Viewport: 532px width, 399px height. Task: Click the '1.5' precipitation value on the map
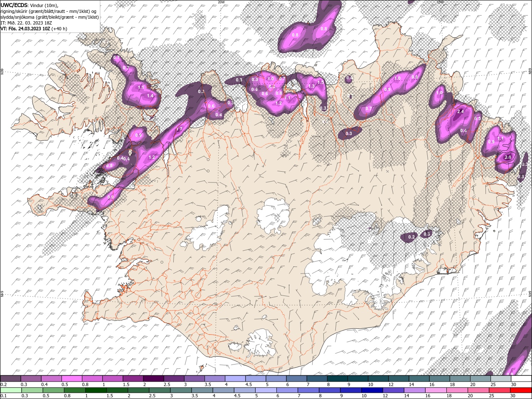point(320,82)
